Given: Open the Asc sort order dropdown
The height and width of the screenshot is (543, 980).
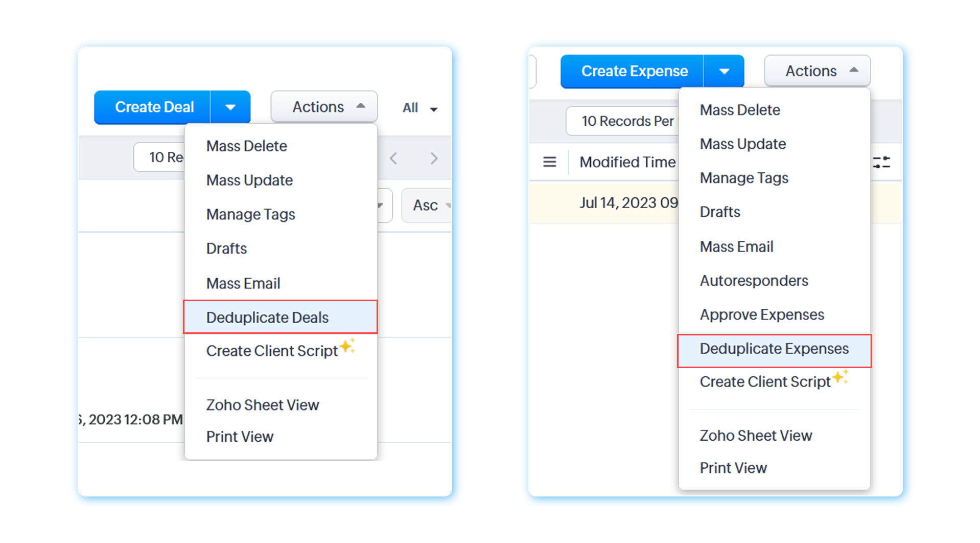Looking at the screenshot, I should (427, 206).
